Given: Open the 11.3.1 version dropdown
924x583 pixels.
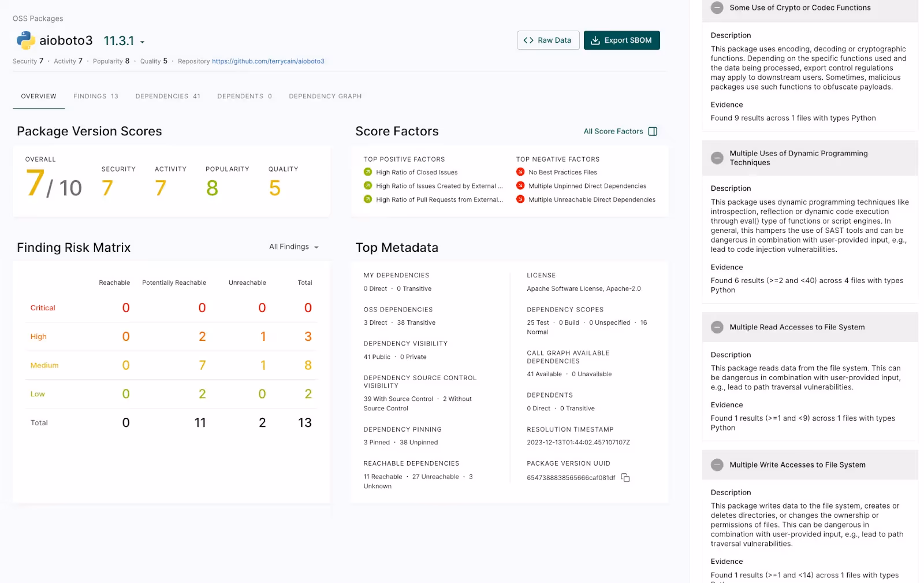Looking at the screenshot, I should [124, 41].
